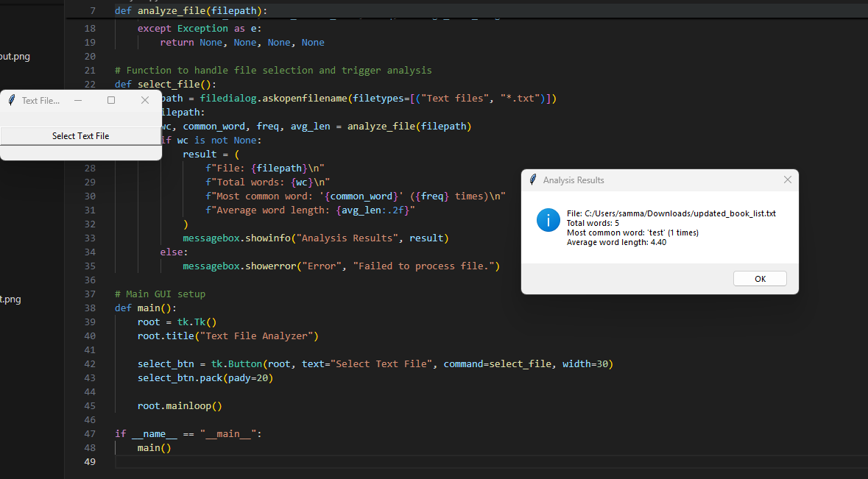Click the Select Text File button

80,136
